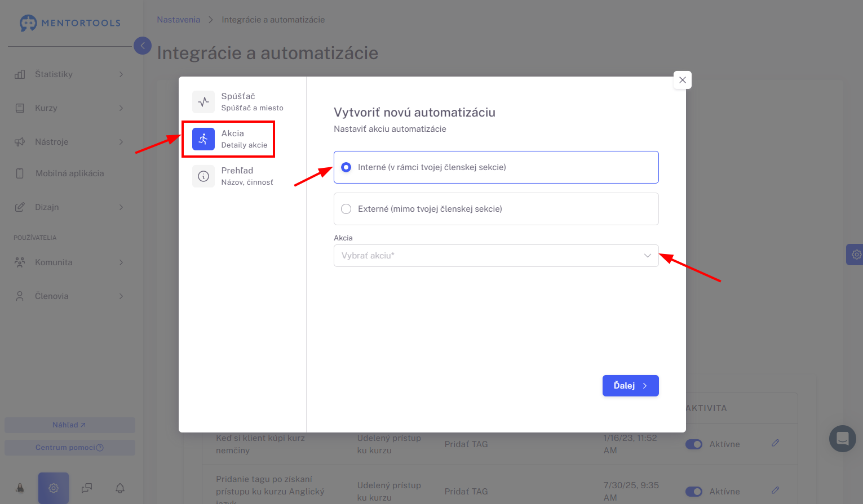Image resolution: width=863 pixels, height=504 pixels.
Task: Toggle Aktívne switch for nemčina automation
Action: tap(694, 444)
